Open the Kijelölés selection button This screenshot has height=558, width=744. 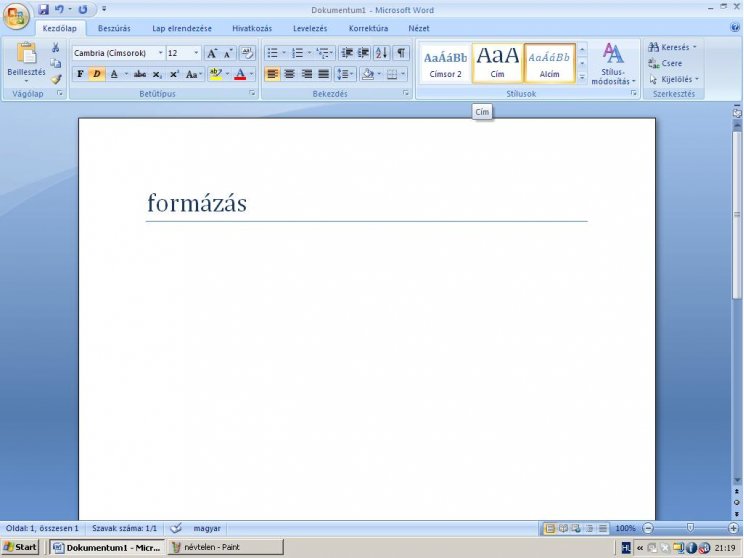click(x=674, y=79)
